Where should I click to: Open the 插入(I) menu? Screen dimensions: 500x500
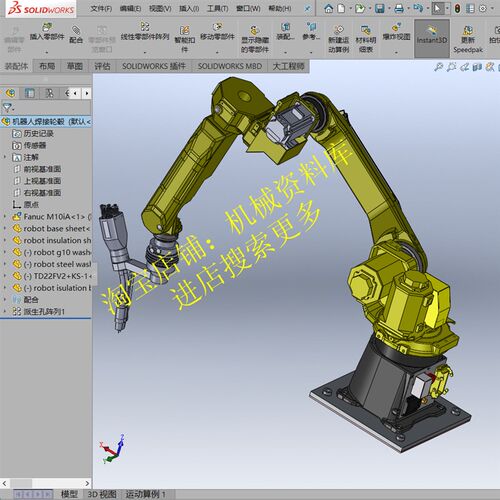[189, 8]
